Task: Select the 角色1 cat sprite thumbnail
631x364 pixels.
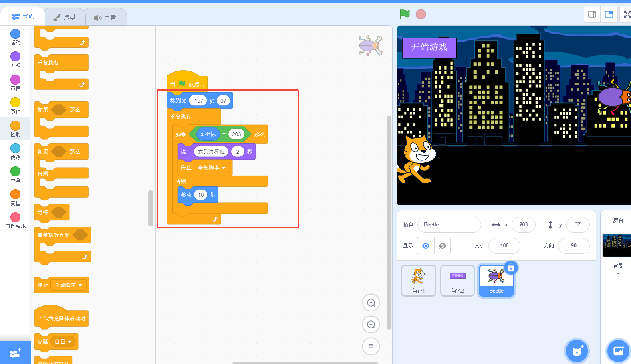Action: 419,281
